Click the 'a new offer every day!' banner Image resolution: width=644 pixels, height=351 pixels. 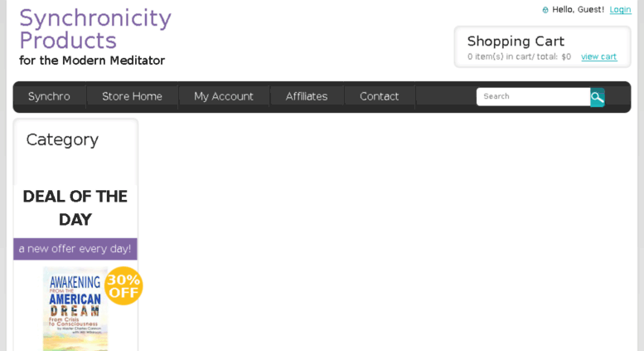coord(75,249)
